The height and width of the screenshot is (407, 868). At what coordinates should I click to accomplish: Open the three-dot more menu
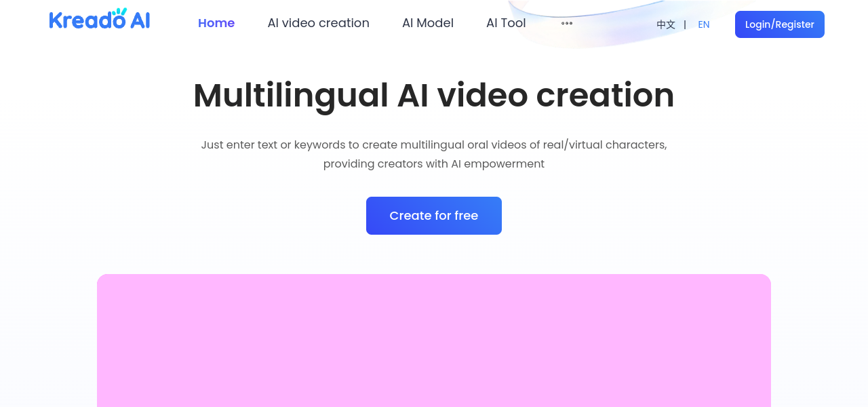click(567, 23)
